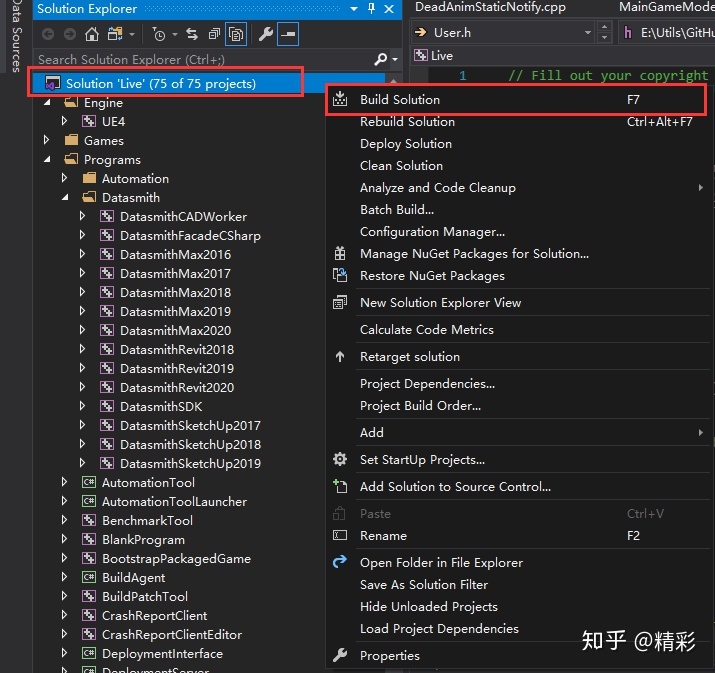
Task: Click New Solution Explorer View icon
Action: pyautogui.click(x=340, y=302)
